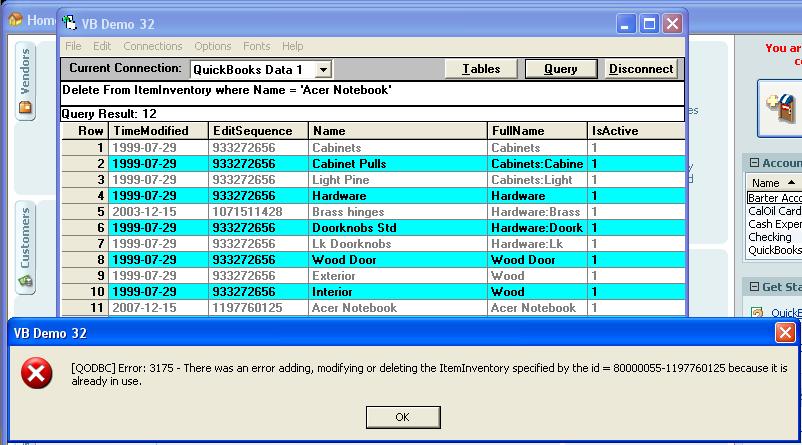
Task: Maximize the VB Demo 32 window
Action: (x=648, y=22)
